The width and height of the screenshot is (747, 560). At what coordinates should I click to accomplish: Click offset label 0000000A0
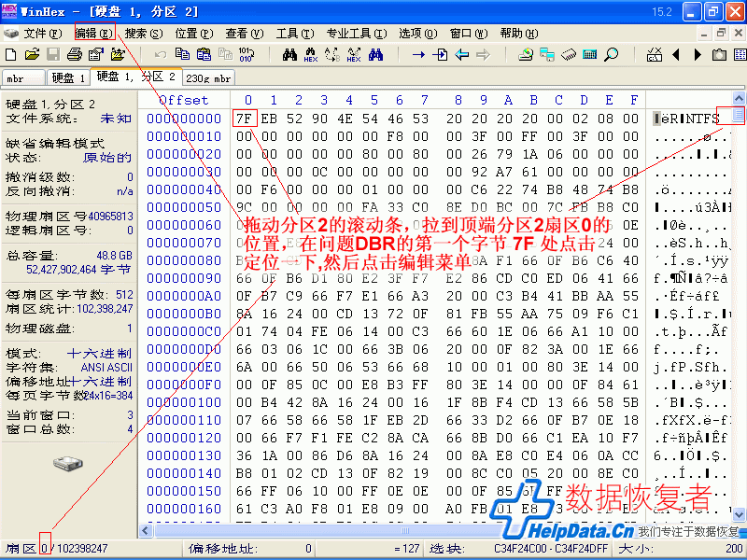coord(184,296)
